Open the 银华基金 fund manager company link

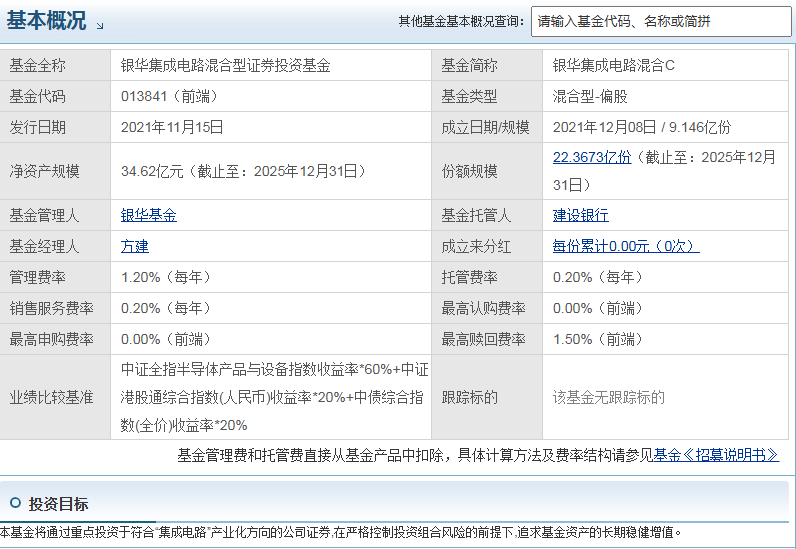point(149,215)
